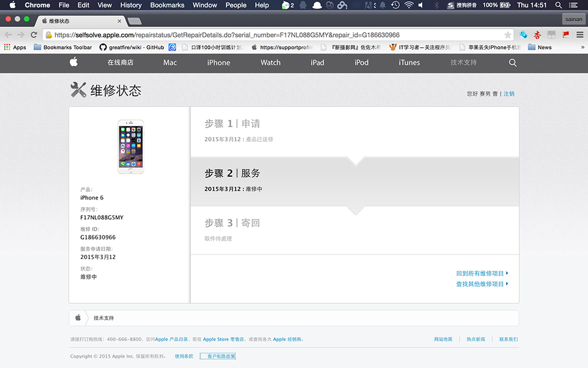Viewport: 588px width, 368px height.
Task: Open the Apple Store 零售店 footer link
Action: coord(223,339)
